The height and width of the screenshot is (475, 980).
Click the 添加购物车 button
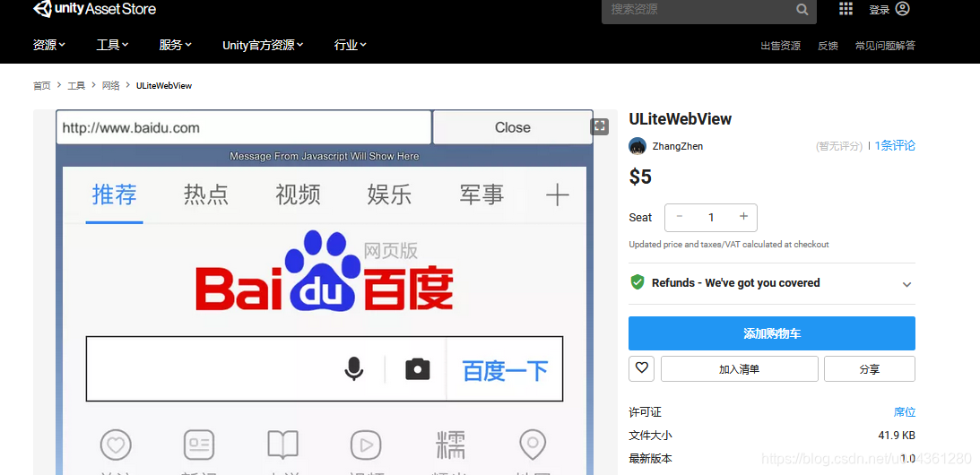[x=772, y=333]
